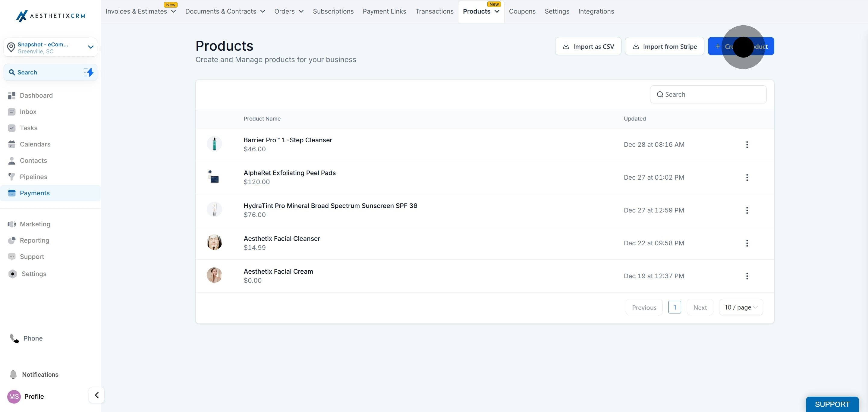Image resolution: width=868 pixels, height=412 pixels.
Task: Click the Phone icon in the sidebar
Action: pyautogui.click(x=14, y=338)
